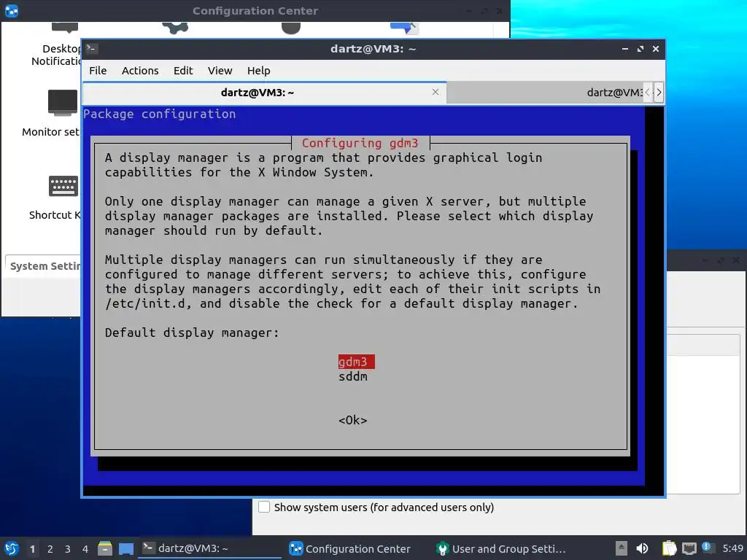Switch to workspace 1
Image resolution: width=747 pixels, height=560 pixels.
pos(32,549)
